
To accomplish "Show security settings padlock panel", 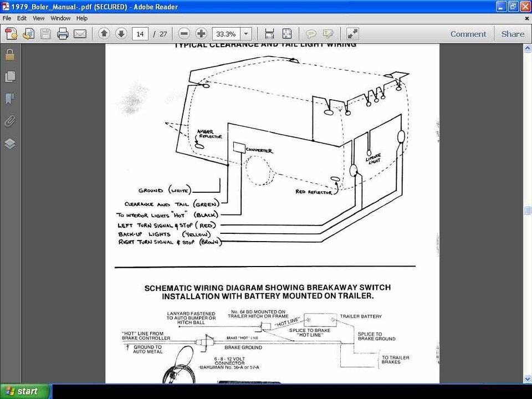I will 9,54.
